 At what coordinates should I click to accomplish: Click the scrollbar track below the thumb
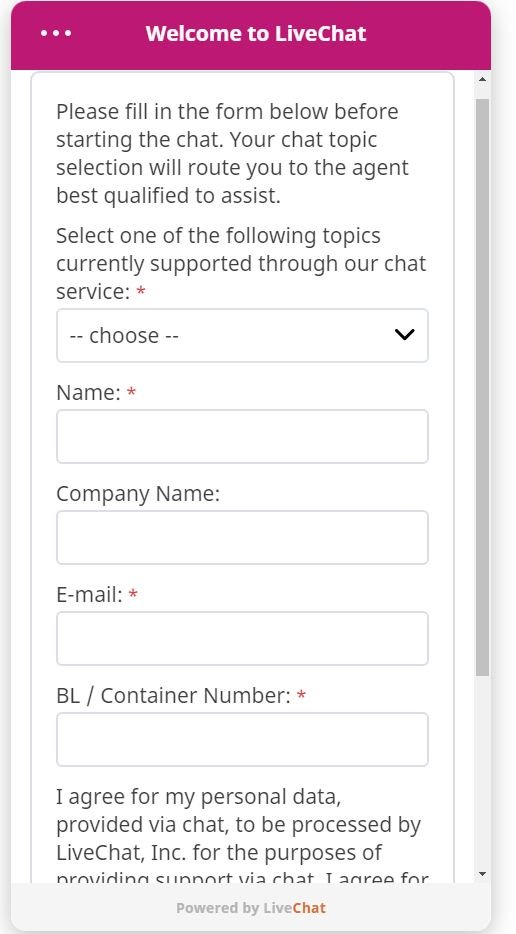click(483, 771)
